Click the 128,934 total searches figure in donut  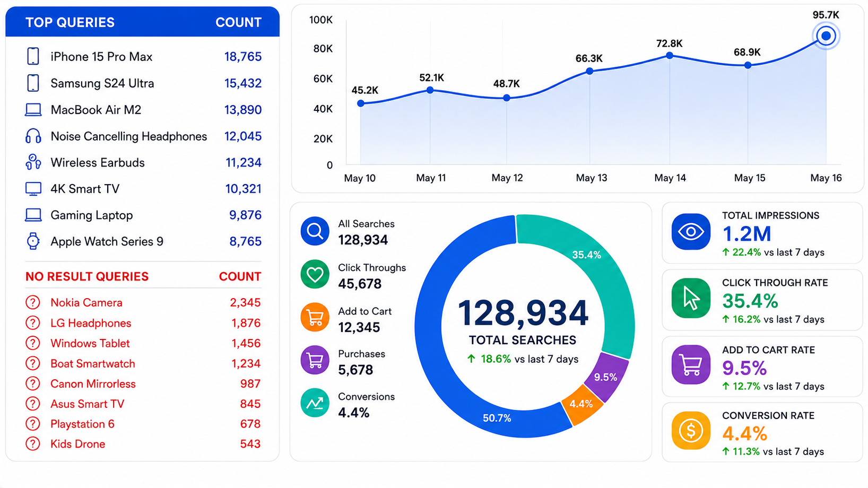523,313
